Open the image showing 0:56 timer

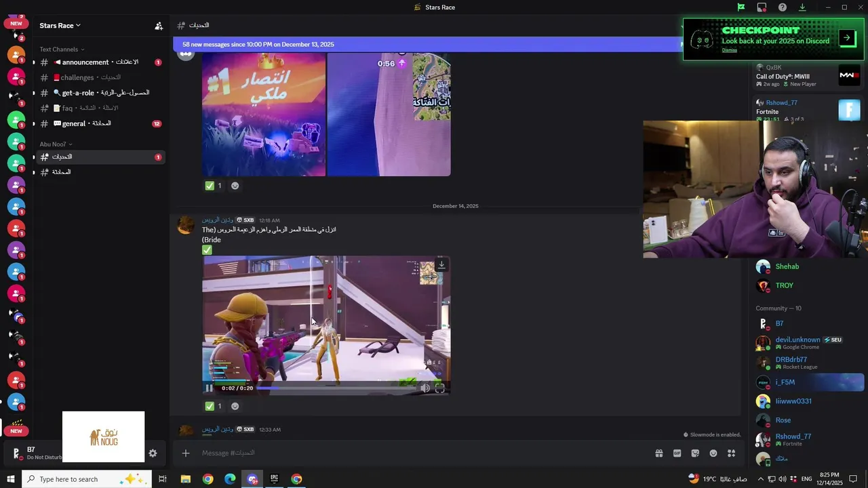(389, 115)
